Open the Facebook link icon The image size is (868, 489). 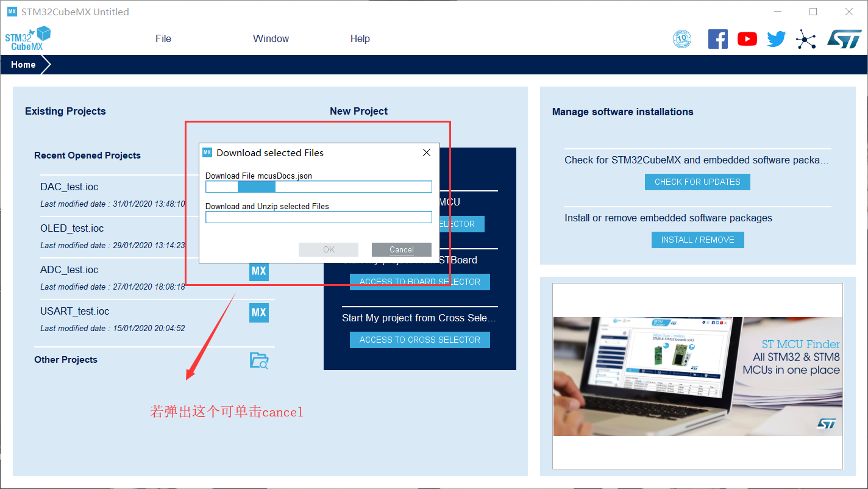click(718, 39)
